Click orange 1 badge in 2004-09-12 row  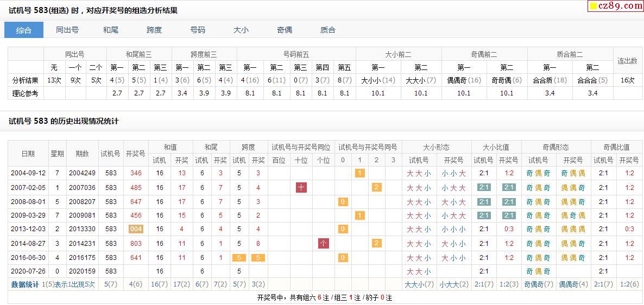(x=360, y=173)
